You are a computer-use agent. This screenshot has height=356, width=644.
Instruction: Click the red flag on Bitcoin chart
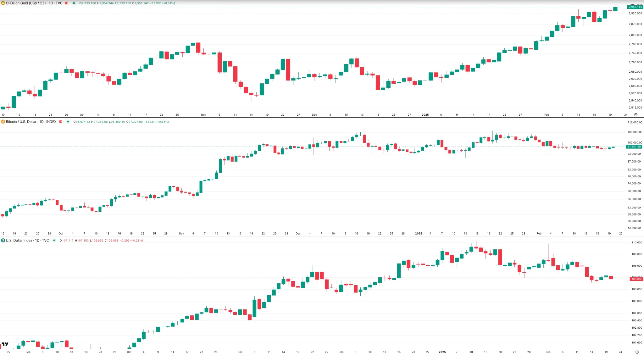61,122
